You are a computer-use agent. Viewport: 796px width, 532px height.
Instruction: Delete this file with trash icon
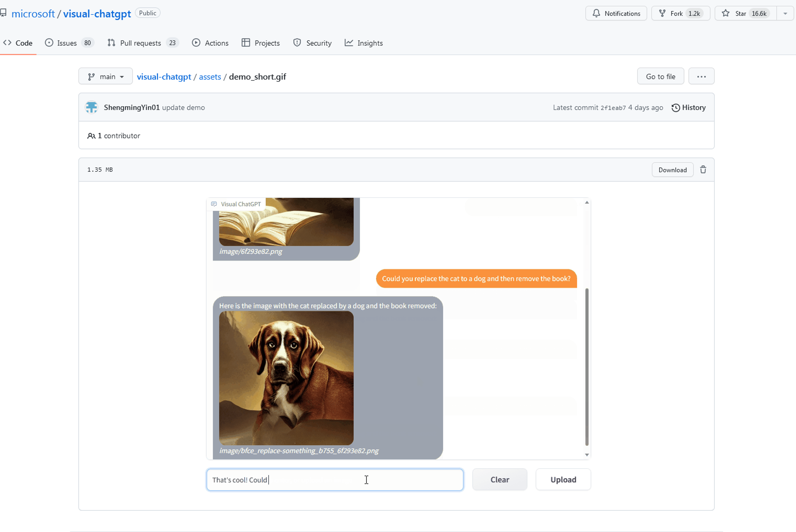(703, 170)
